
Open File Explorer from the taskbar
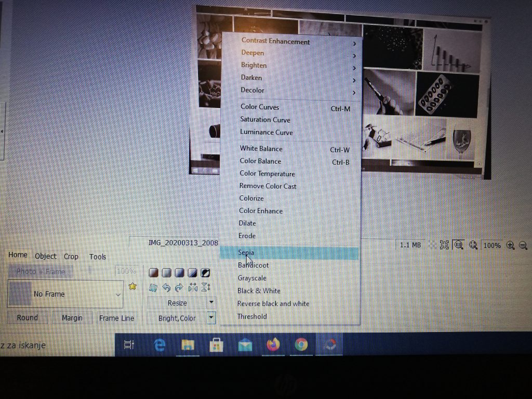point(188,345)
